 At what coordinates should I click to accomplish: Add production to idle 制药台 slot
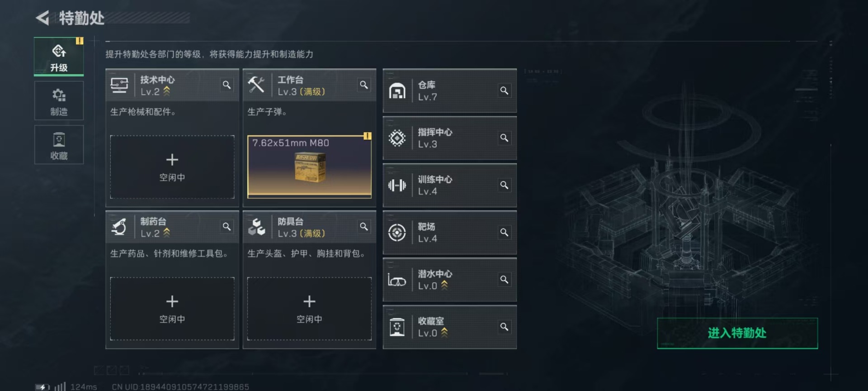172,309
